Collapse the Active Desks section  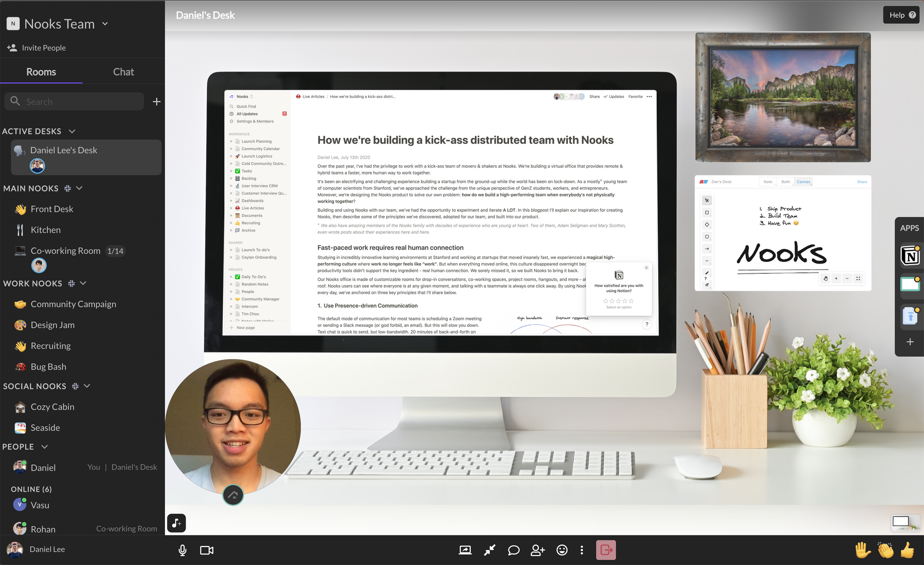click(72, 132)
